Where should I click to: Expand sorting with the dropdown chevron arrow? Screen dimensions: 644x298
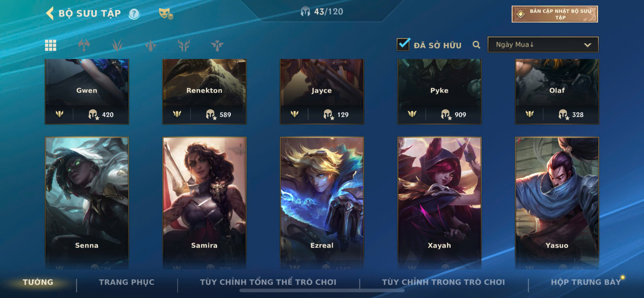coord(587,45)
